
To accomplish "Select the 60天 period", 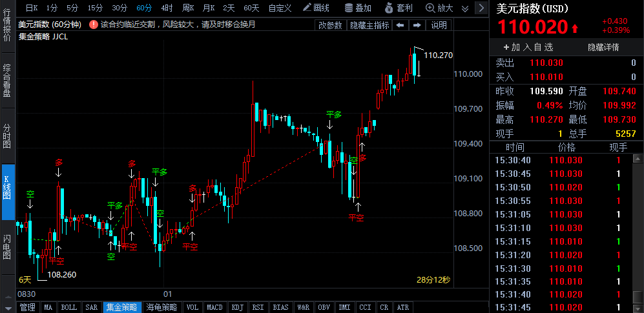I will [251, 7].
